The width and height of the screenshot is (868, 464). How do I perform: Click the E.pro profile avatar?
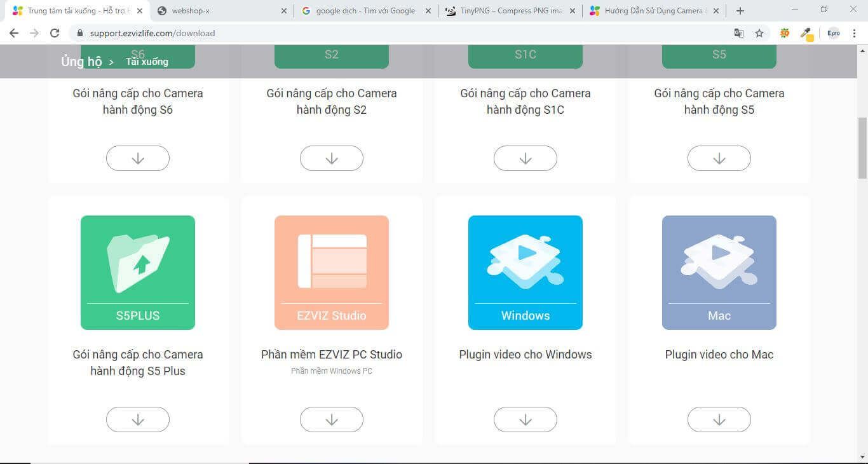pyautogui.click(x=833, y=33)
